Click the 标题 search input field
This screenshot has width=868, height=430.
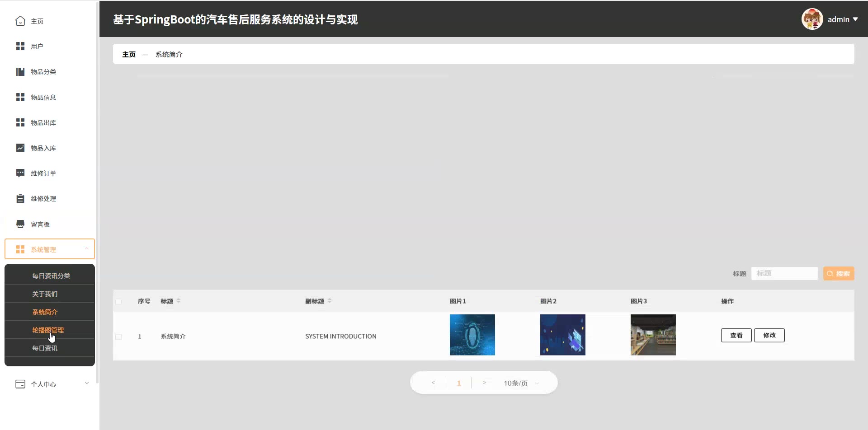point(785,274)
